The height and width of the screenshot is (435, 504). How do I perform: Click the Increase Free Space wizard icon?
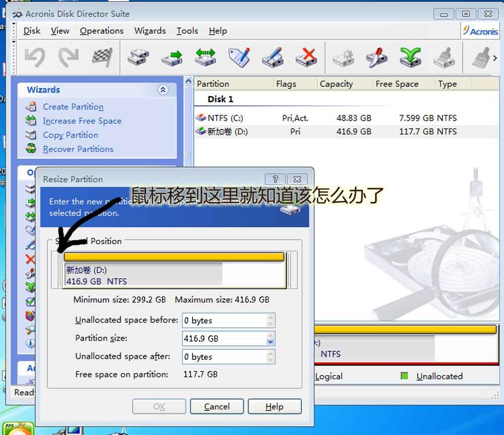(x=31, y=120)
